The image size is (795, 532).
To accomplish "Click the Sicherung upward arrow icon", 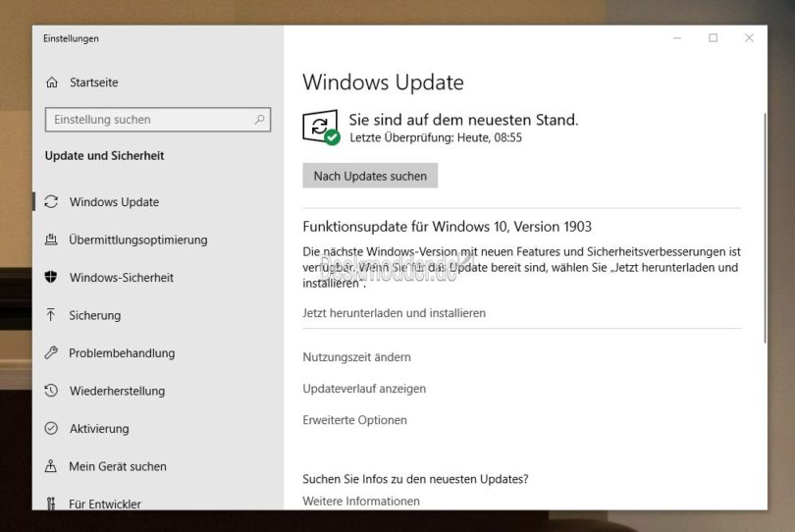I will point(51,315).
